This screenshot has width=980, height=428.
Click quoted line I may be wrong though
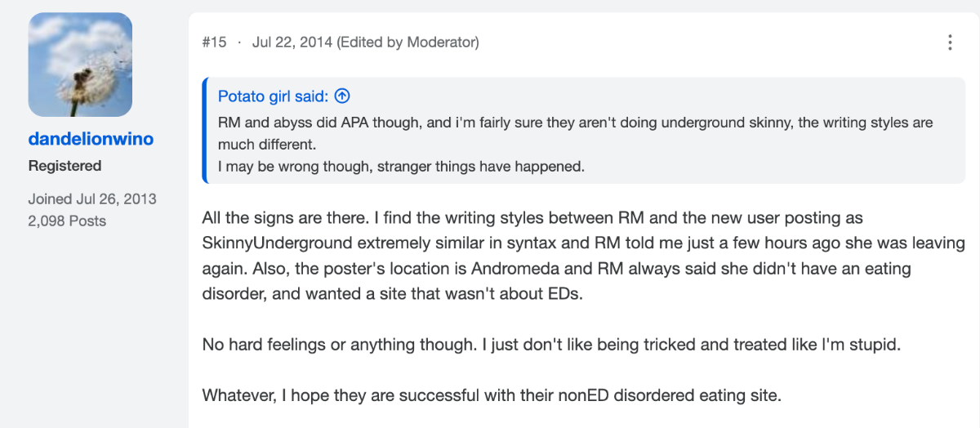click(x=402, y=167)
